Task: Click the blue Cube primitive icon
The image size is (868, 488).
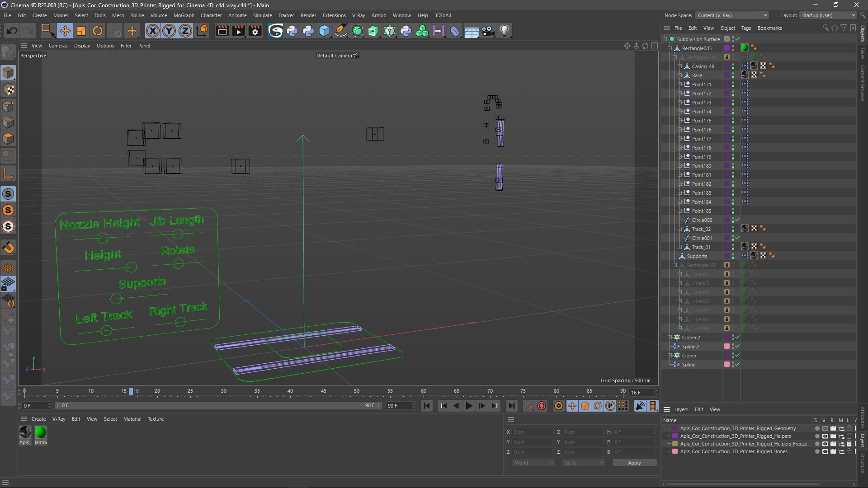Action: pyautogui.click(x=325, y=31)
